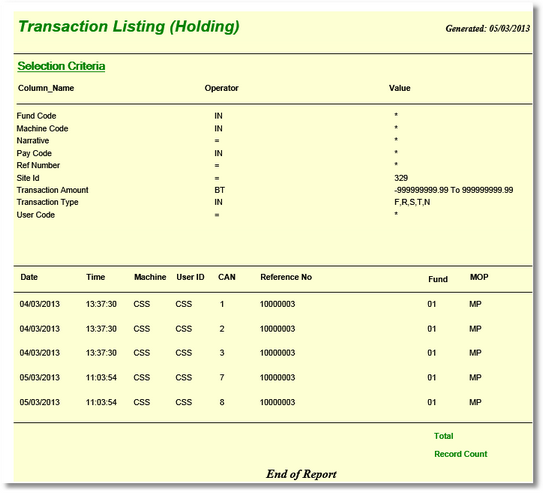Click the MOP column header

tap(479, 277)
